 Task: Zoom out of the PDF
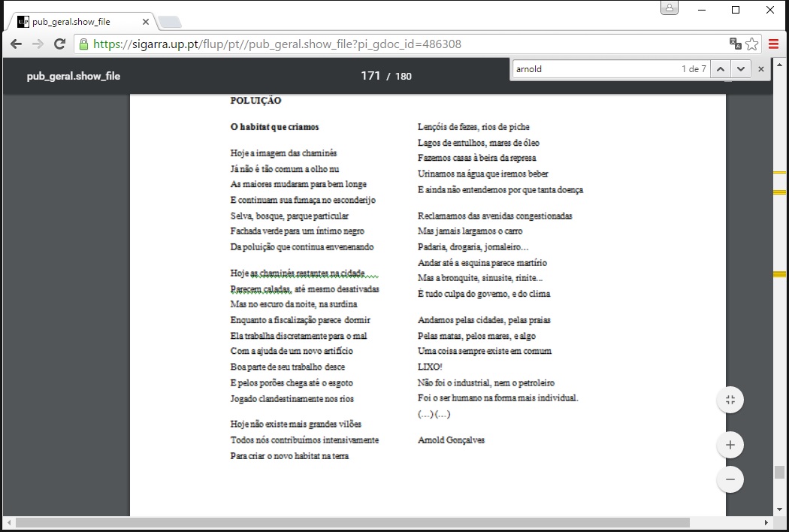(730, 479)
